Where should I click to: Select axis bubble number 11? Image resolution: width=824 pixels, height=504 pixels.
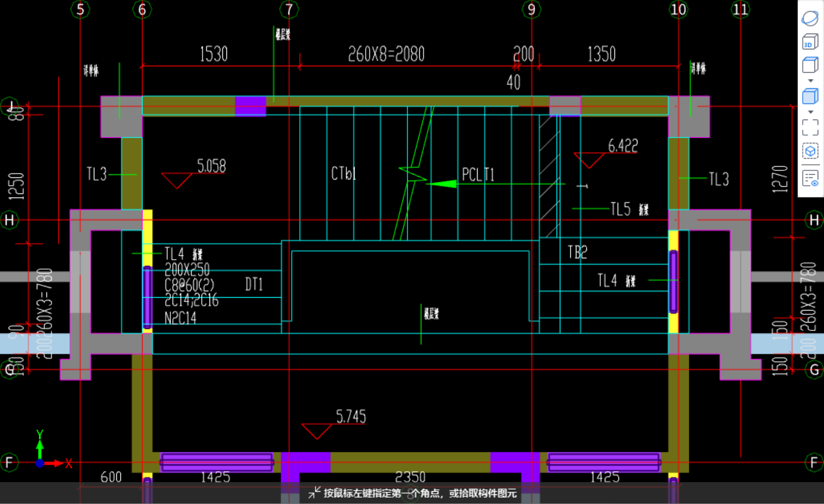pyautogui.click(x=740, y=9)
